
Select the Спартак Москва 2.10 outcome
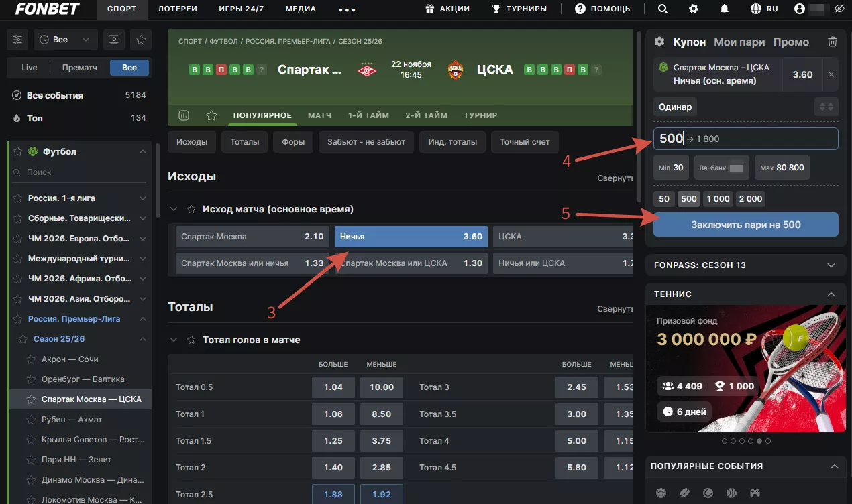[252, 237]
